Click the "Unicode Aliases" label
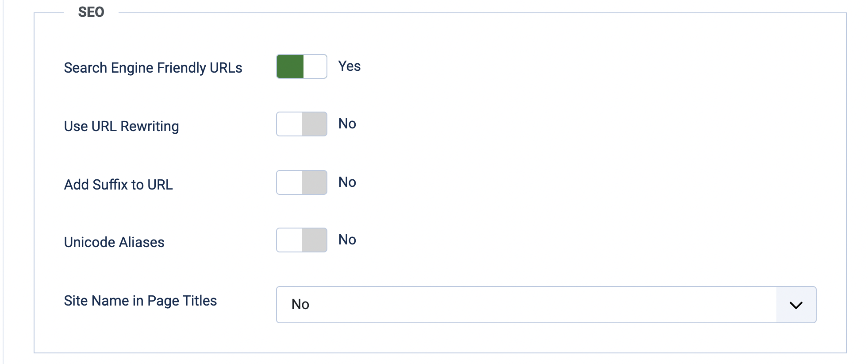Viewport: 868px width, 364px height. [114, 242]
